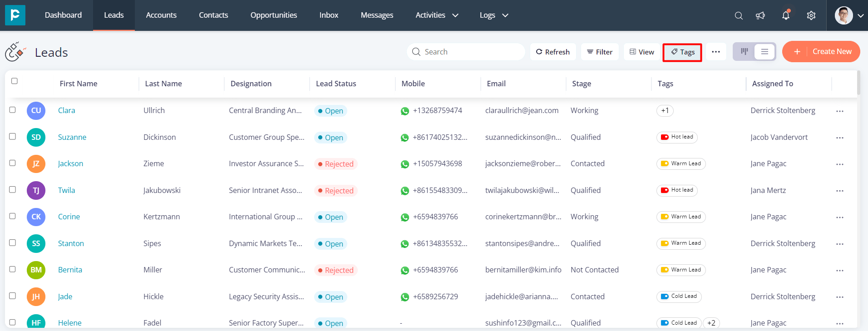Open row actions for Stanton Sipes
868x331 pixels.
coord(840,244)
